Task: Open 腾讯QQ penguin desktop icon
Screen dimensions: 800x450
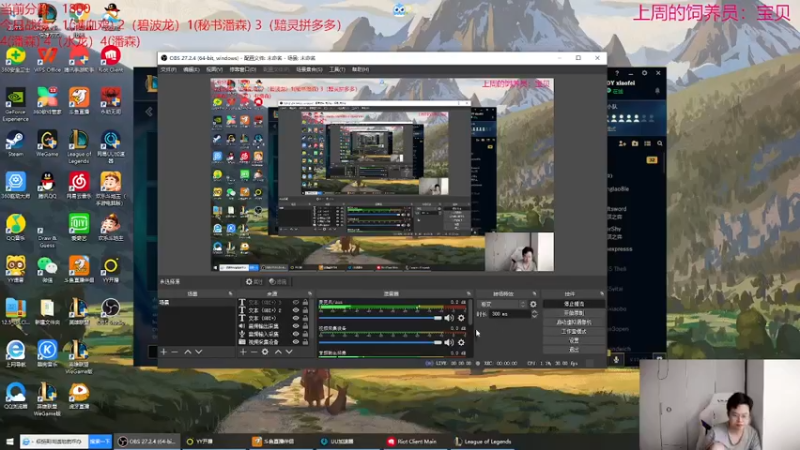Action: click(47, 186)
